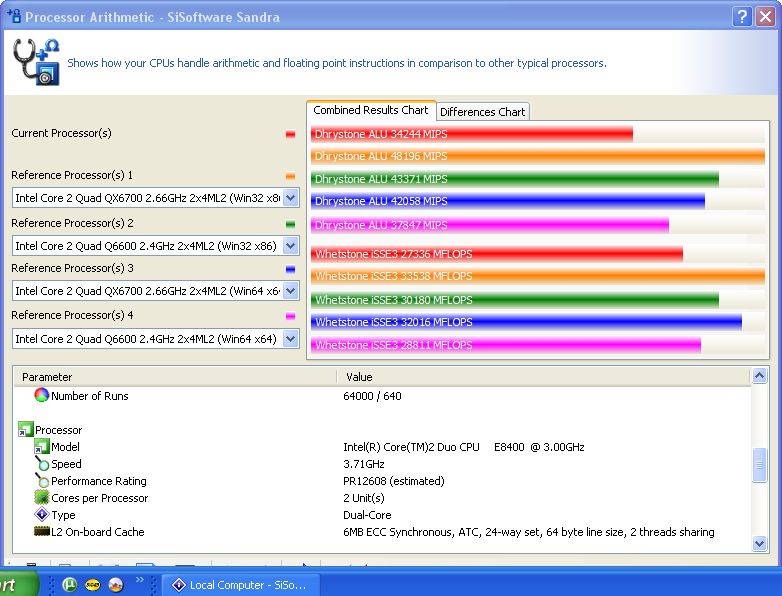Viewport: 782px width, 596px height.
Task: Open the help question mark button
Action: (x=742, y=16)
